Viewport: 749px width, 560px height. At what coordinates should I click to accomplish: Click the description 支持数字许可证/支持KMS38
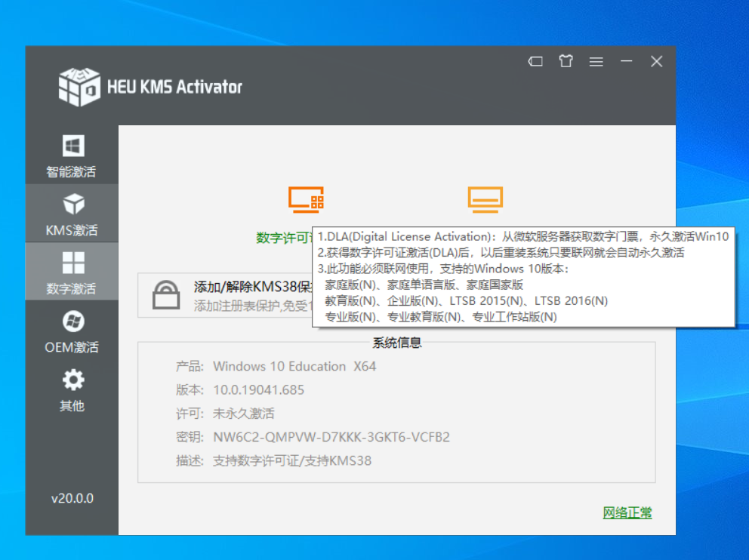pyautogui.click(x=292, y=460)
